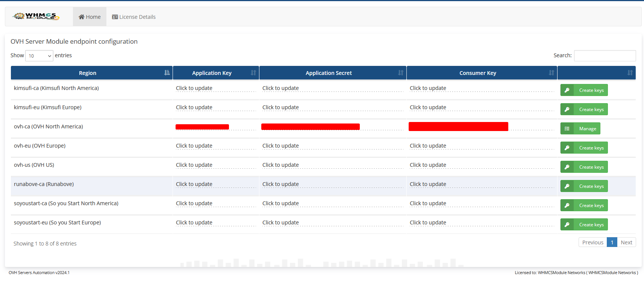
Task: Click the 'Licensed to: WHMCSModule Networks' footer text
Action: (576, 273)
